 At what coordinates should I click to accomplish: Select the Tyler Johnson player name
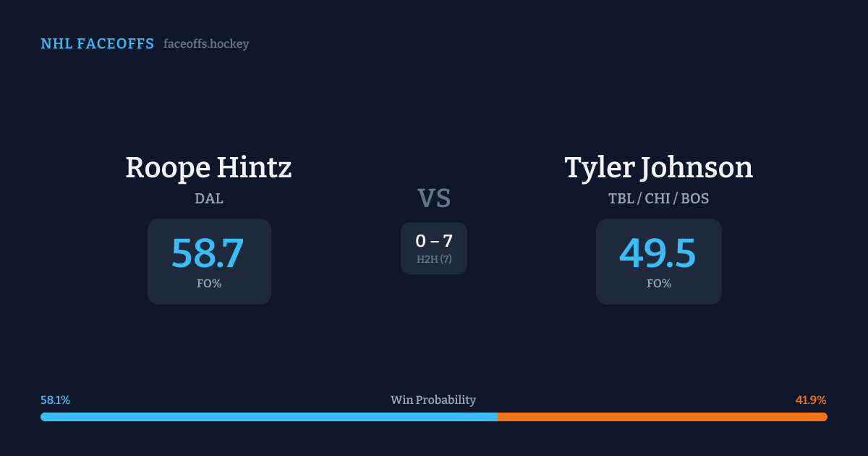coord(658,168)
